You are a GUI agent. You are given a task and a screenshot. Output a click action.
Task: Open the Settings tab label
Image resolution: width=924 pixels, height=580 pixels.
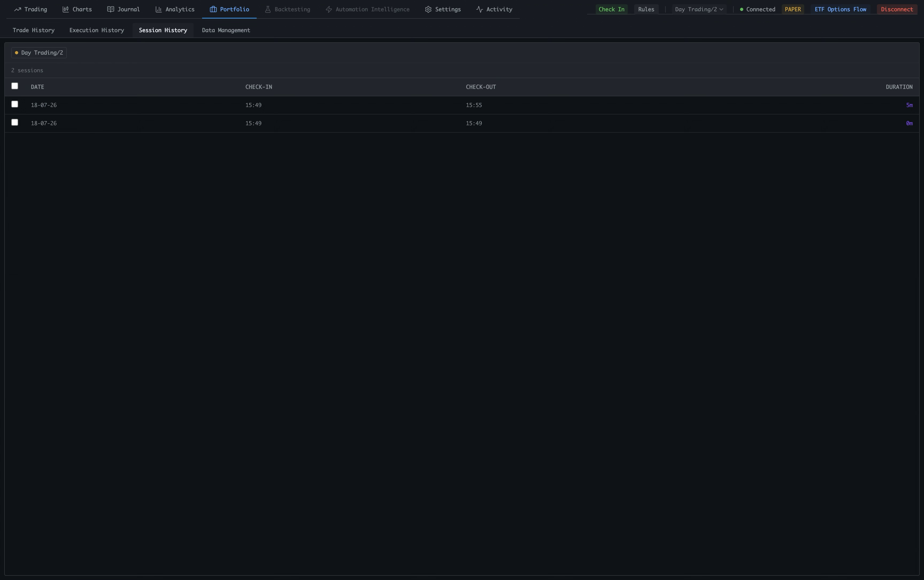(x=448, y=9)
